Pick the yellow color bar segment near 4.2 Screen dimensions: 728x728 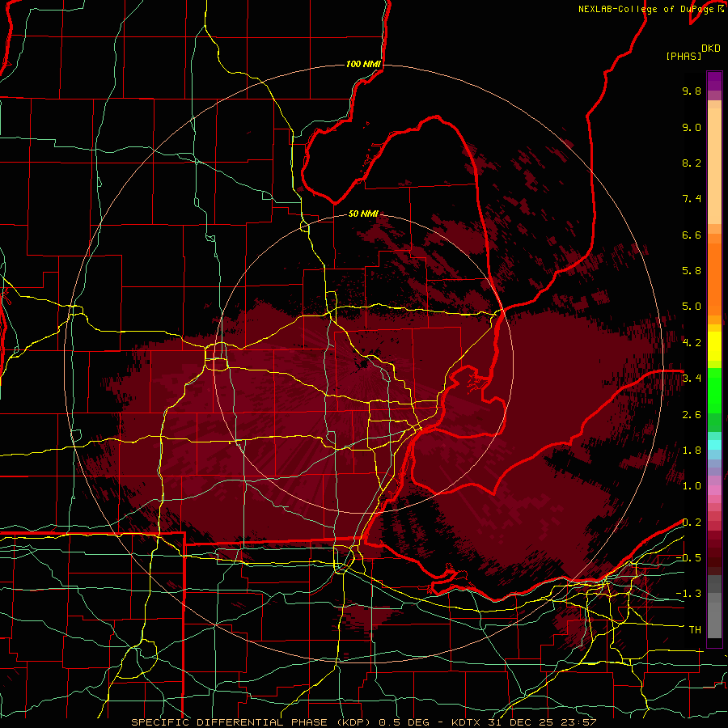coord(714,346)
